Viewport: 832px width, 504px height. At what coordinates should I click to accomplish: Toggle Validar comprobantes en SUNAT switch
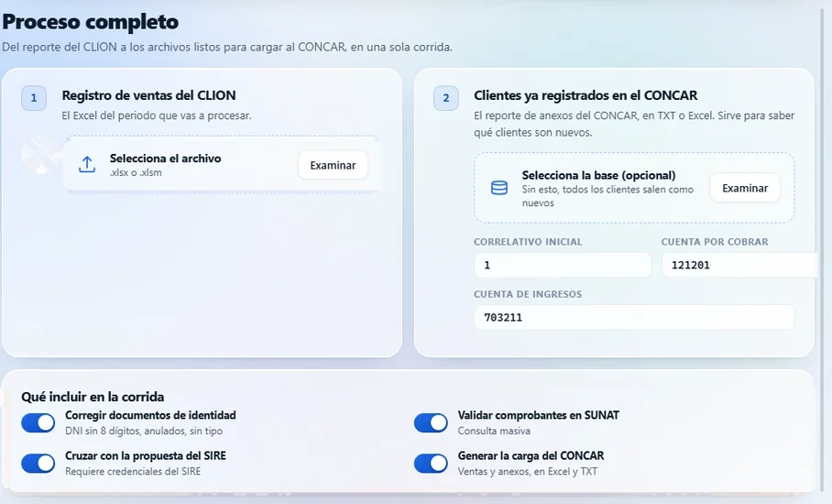(x=431, y=422)
